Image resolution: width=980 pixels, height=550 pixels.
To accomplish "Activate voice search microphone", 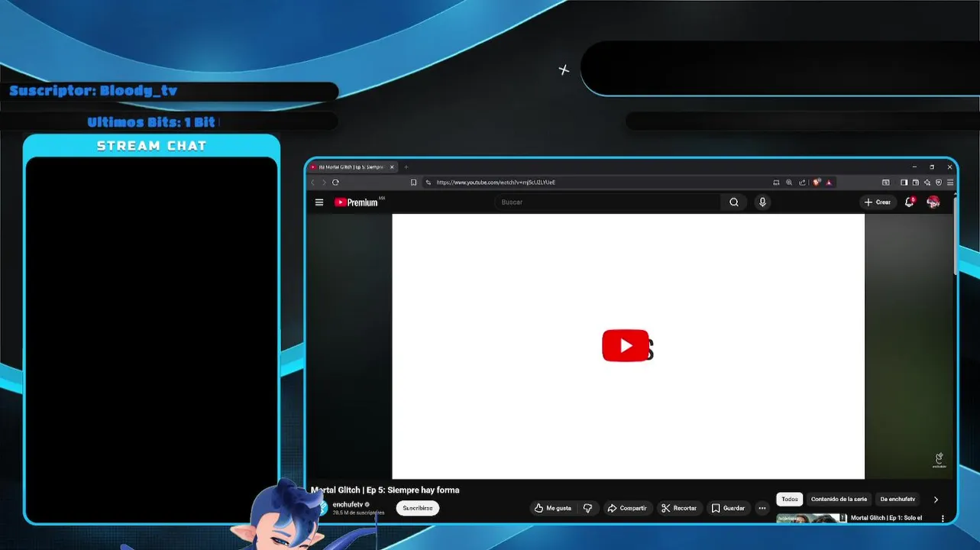I will pyautogui.click(x=762, y=202).
